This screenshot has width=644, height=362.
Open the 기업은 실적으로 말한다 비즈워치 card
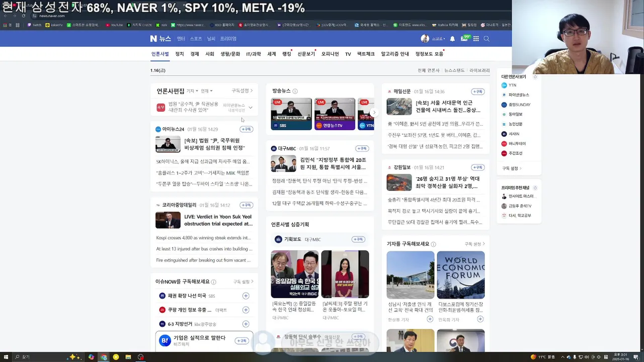(x=204, y=341)
